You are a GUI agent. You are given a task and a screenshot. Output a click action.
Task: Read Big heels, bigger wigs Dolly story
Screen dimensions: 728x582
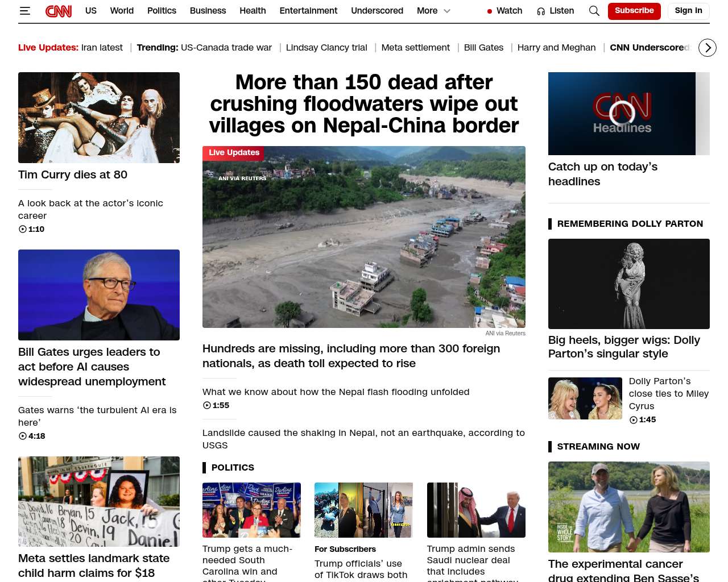click(624, 347)
